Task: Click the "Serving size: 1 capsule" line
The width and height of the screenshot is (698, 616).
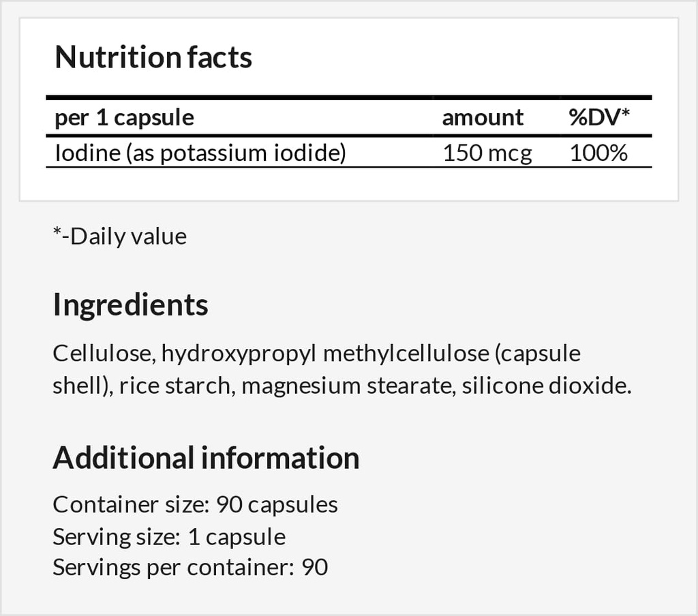Action: click(x=169, y=536)
